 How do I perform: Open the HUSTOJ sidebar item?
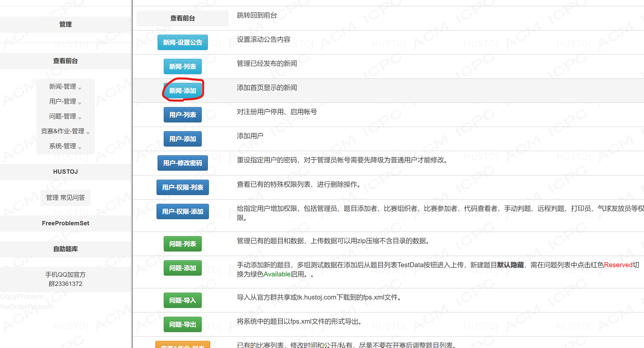pyautogui.click(x=66, y=172)
